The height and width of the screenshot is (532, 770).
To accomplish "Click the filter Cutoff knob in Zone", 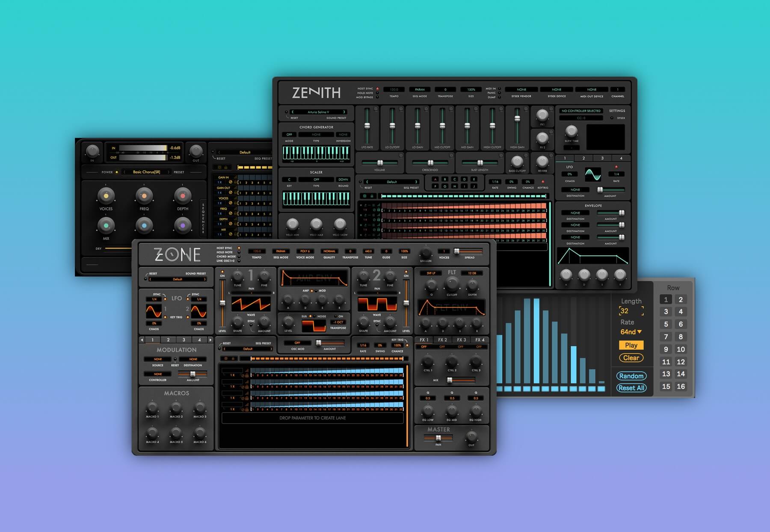I will tap(452, 283).
